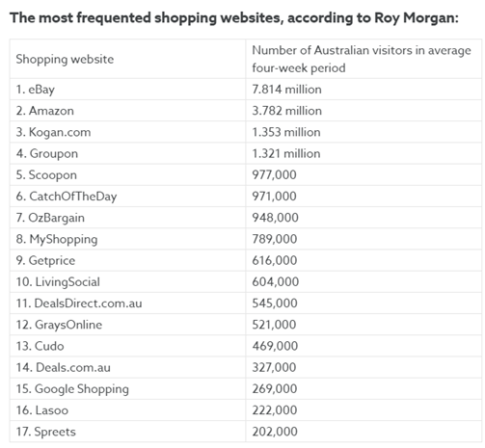Select the LivingSocial row name
Viewport: 485px width, 448px height.
(x=58, y=282)
